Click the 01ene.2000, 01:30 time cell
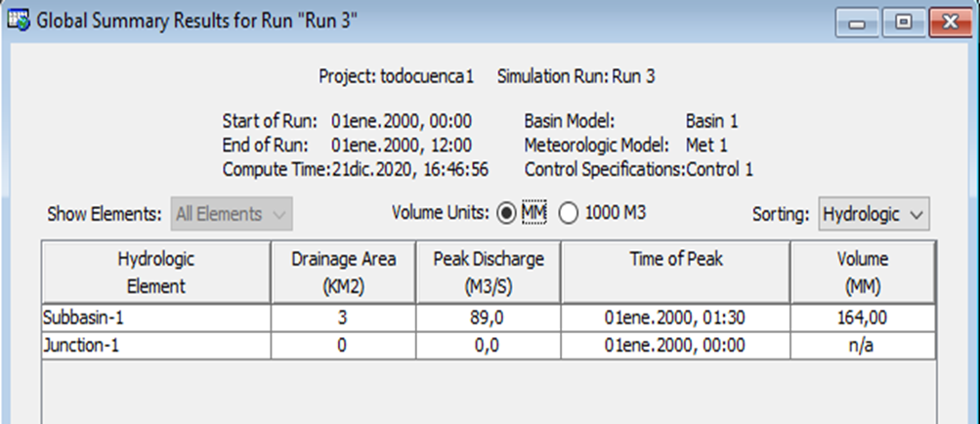 [675, 318]
